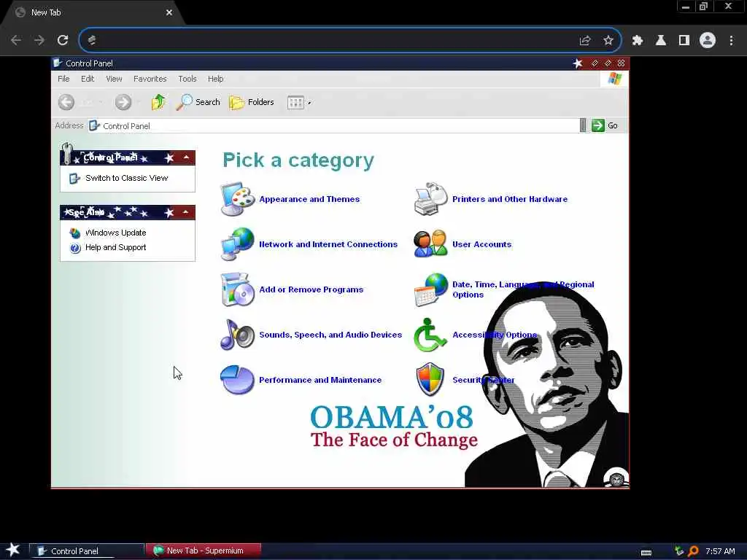This screenshot has height=560, width=747.
Task: Click the keyboard tray icon
Action: (x=646, y=553)
